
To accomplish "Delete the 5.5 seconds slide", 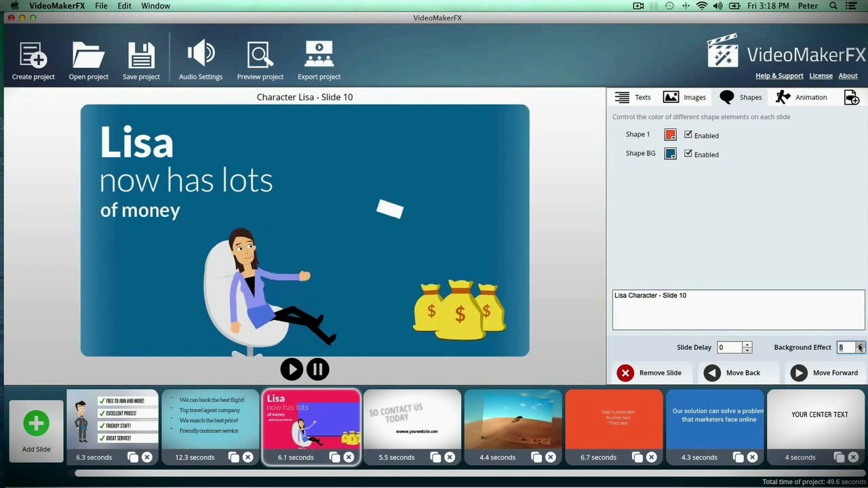I will click(x=450, y=457).
